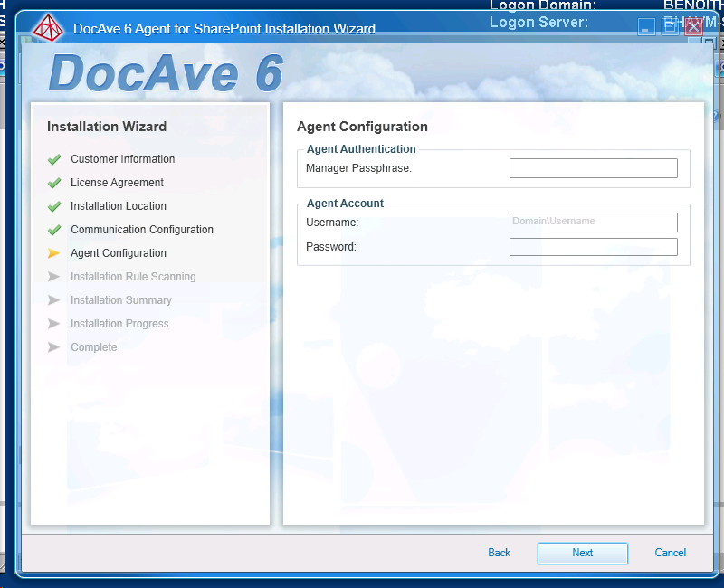The height and width of the screenshot is (588, 724).
Task: Select the Communication Configuration step
Action: tap(142, 230)
